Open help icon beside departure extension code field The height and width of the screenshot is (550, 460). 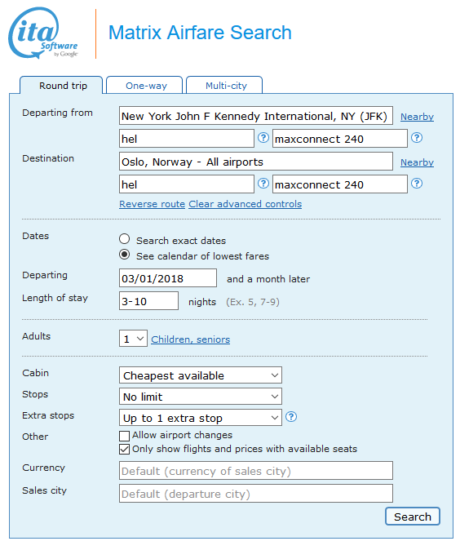[416, 138]
